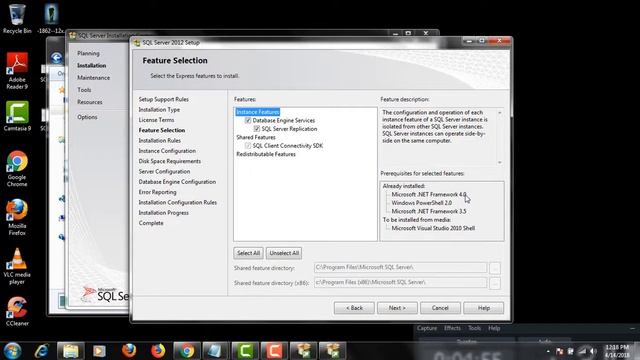Open Options in Installation Center
Viewport: 640px width, 360px height.
87,117
